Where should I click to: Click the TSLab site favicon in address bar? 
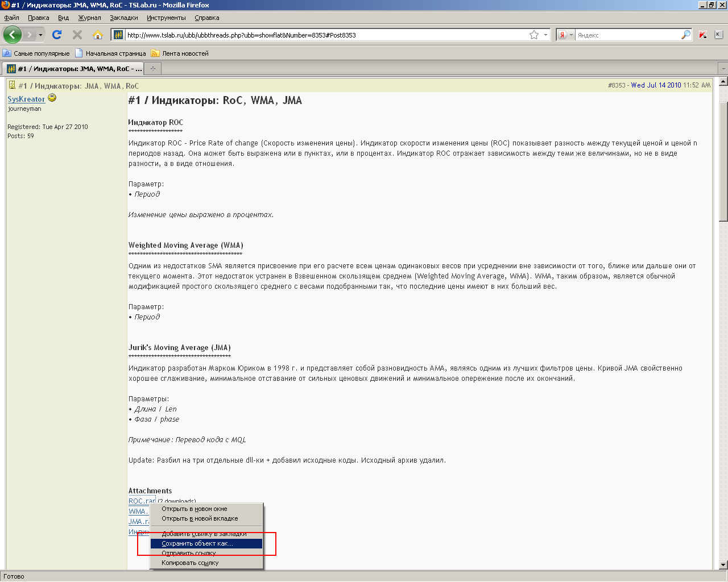tap(118, 35)
